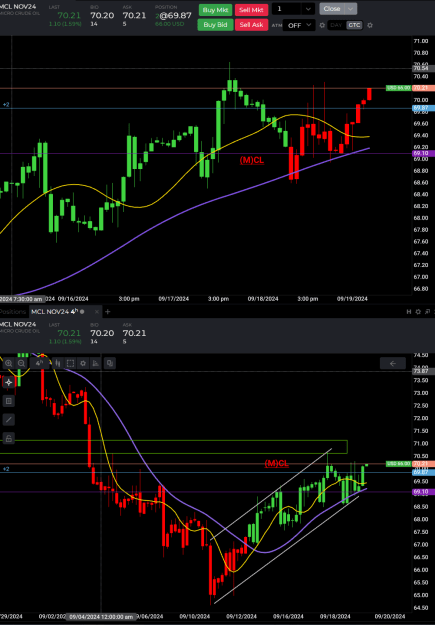This screenshot has width=435, height=625.
Task: Click the Sell Ask button
Action: [x=251, y=25]
